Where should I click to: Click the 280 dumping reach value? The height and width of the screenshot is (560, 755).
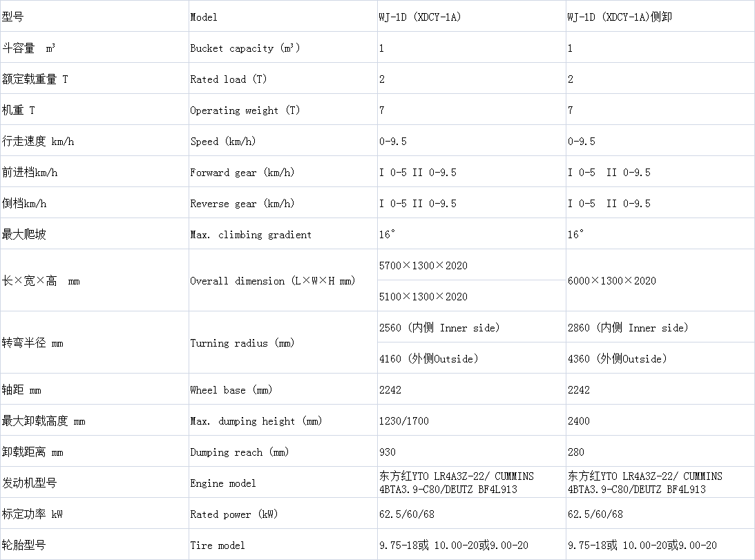click(576, 452)
